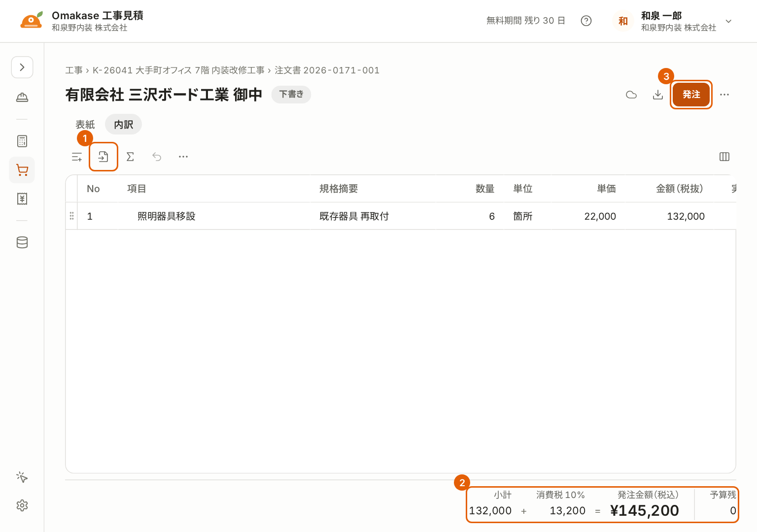Open the toolbar more options ellipsis

click(x=183, y=157)
